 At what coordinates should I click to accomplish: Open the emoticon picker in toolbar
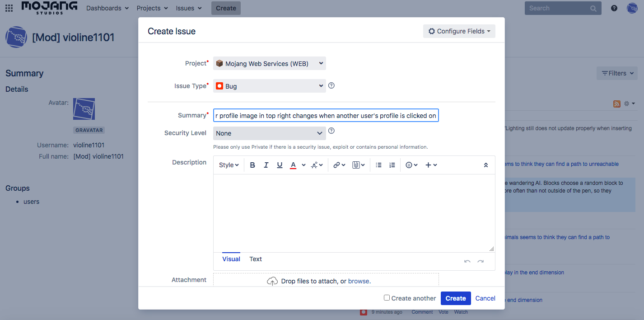(x=411, y=165)
